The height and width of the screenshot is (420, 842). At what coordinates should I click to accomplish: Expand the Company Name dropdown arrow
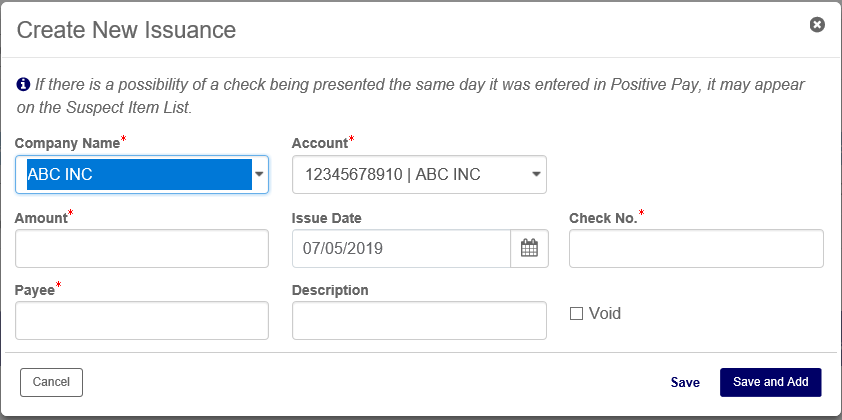pos(260,174)
